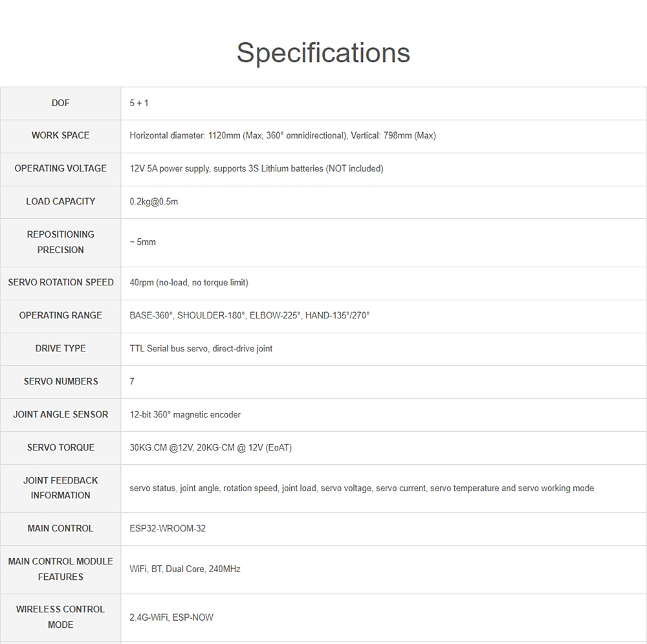Click the Specifications heading
This screenshot has height=644, width=647.
pos(323,52)
